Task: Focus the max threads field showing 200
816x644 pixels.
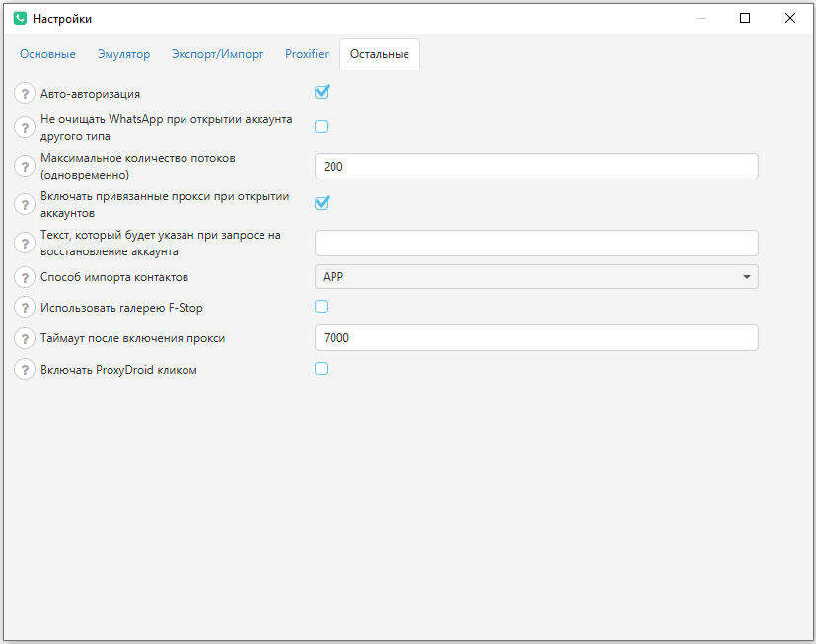Action: 537,167
